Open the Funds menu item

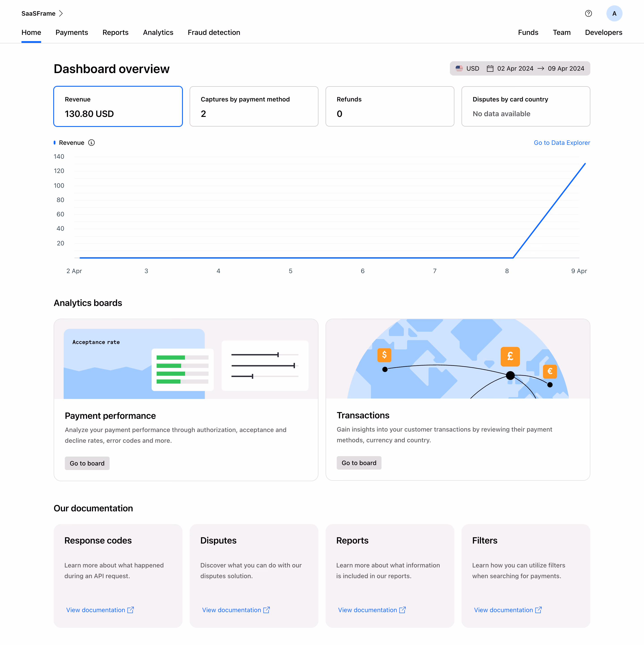[528, 32]
